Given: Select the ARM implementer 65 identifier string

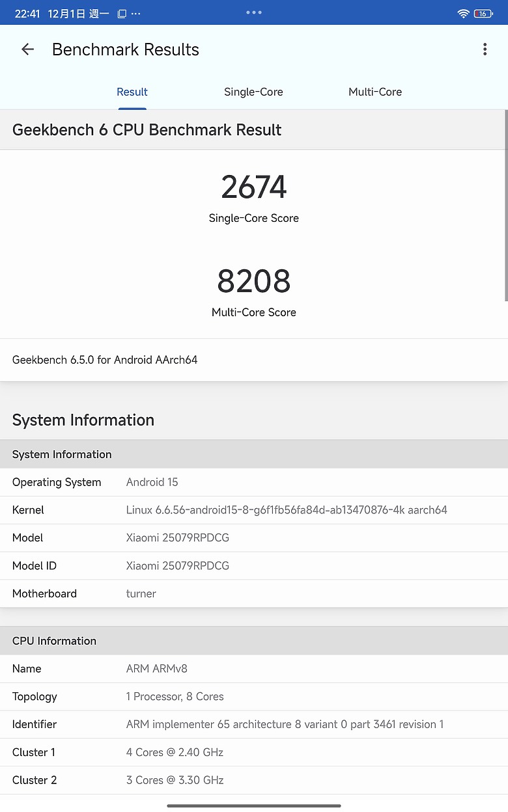Looking at the screenshot, I should (x=285, y=724).
